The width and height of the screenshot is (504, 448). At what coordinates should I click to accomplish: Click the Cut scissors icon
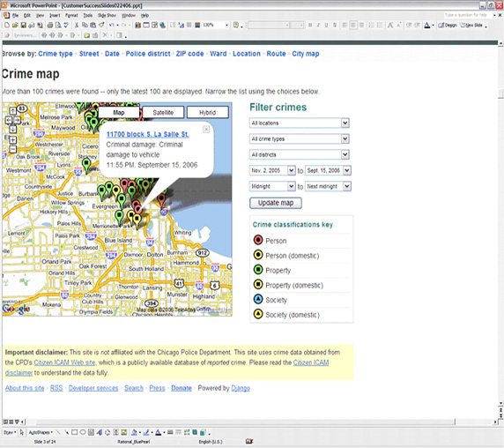point(77,25)
